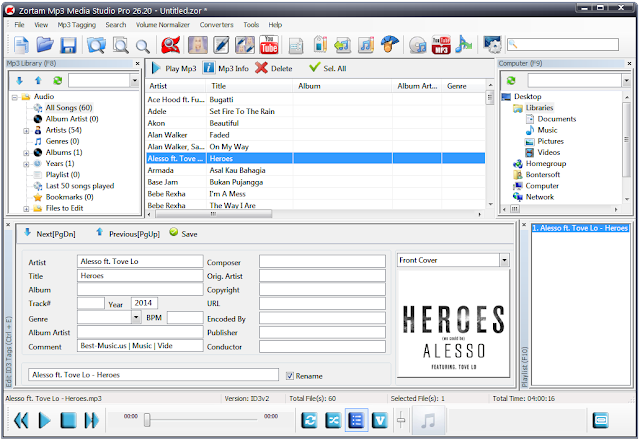This screenshot has height=440, width=640.
Task: Click the red search-with-X icon
Action: click(171, 45)
